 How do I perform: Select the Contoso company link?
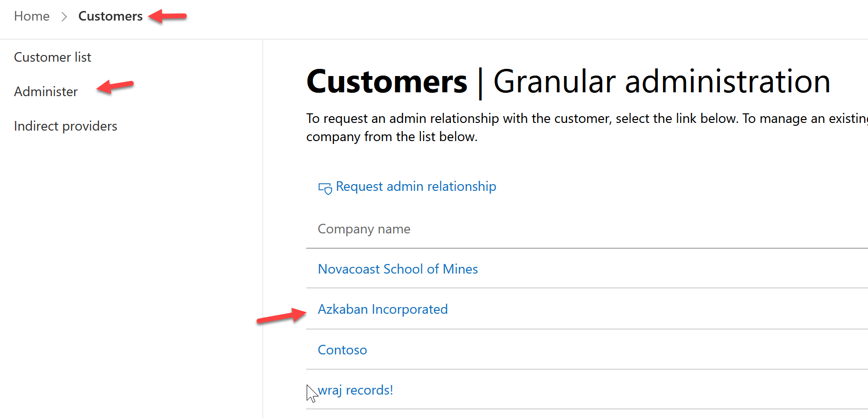343,350
